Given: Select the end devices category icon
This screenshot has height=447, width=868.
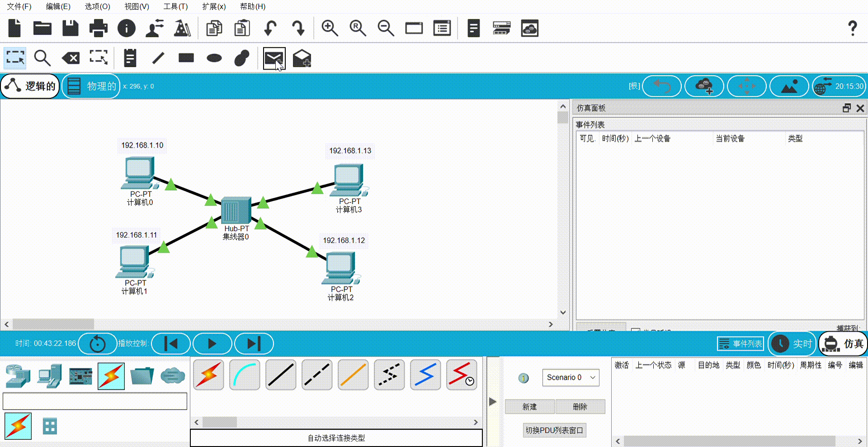Looking at the screenshot, I should [x=50, y=376].
